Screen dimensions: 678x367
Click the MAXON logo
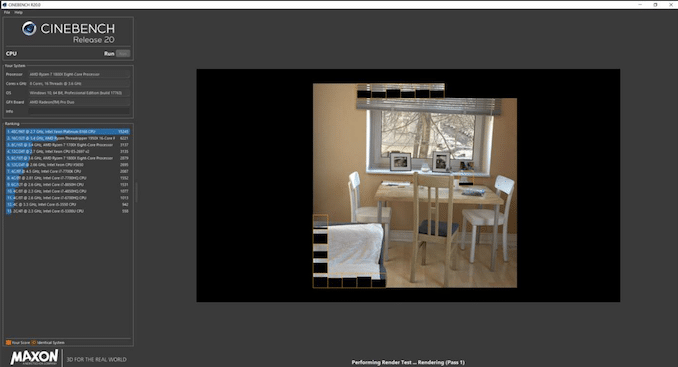click(34, 357)
